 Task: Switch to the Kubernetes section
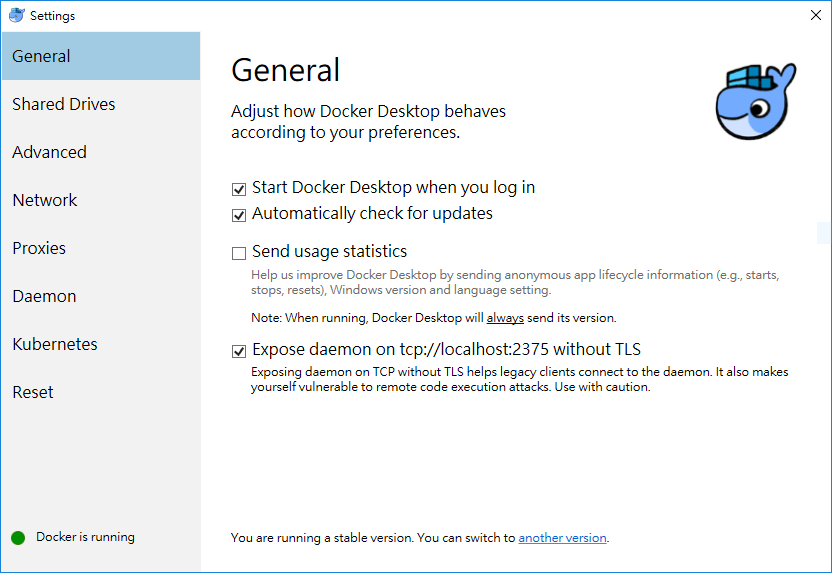pyautogui.click(x=101, y=344)
